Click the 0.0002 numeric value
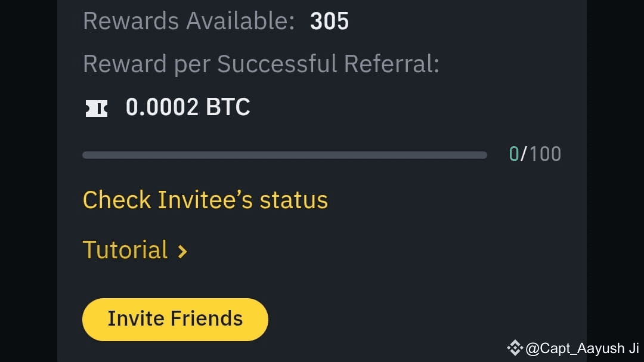The width and height of the screenshot is (644, 362). click(162, 107)
